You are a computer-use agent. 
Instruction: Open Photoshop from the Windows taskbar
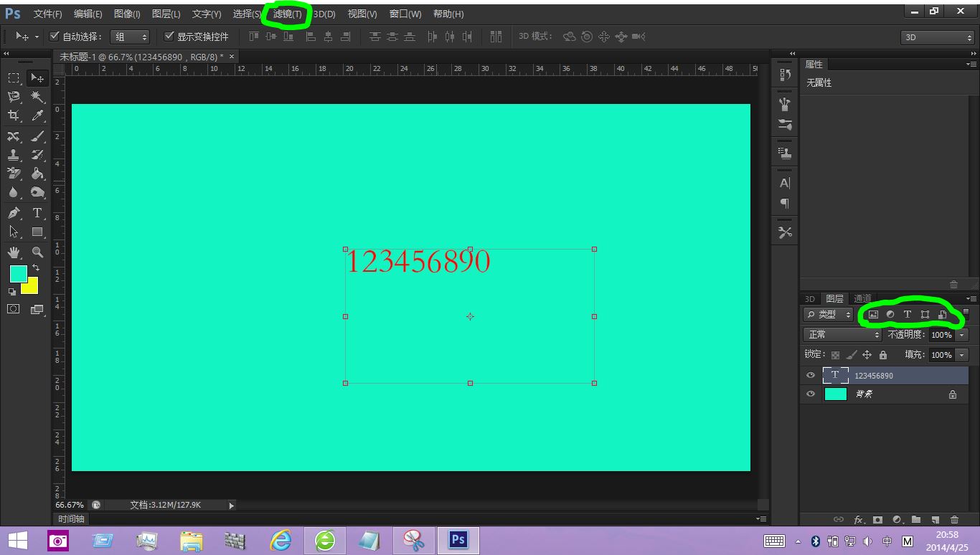coord(458,540)
